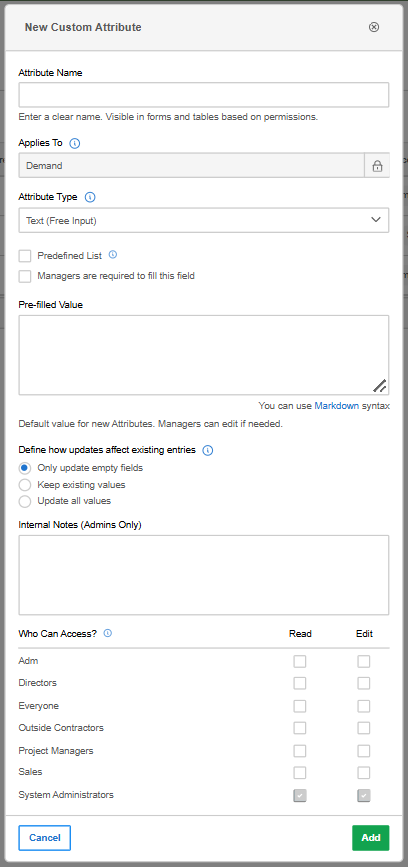This screenshot has height=867, width=408.
Task: Click the green Add button
Action: [x=370, y=838]
